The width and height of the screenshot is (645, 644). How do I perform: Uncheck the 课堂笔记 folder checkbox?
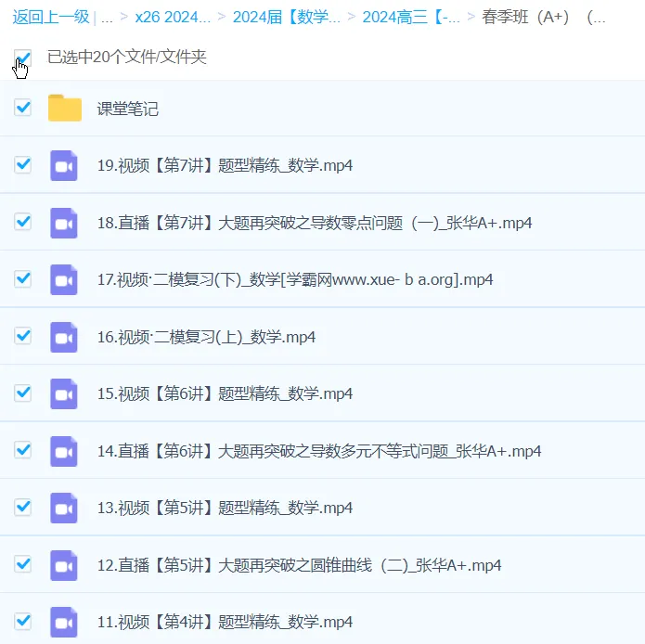tap(23, 108)
